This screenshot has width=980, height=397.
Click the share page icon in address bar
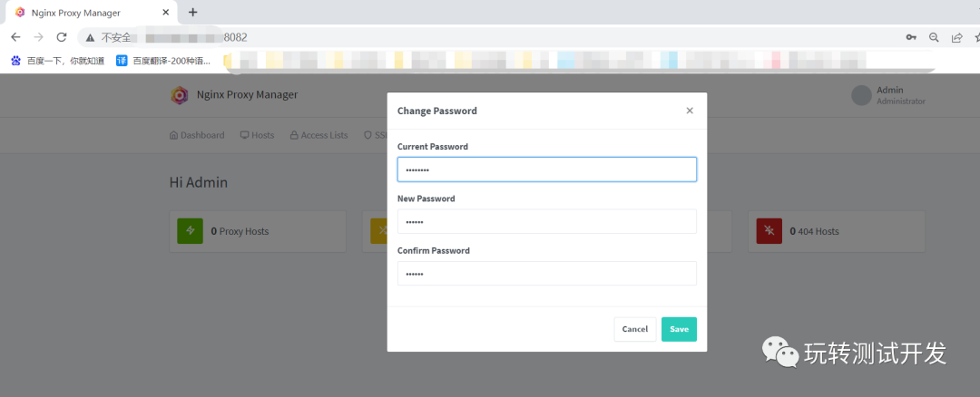click(956, 37)
